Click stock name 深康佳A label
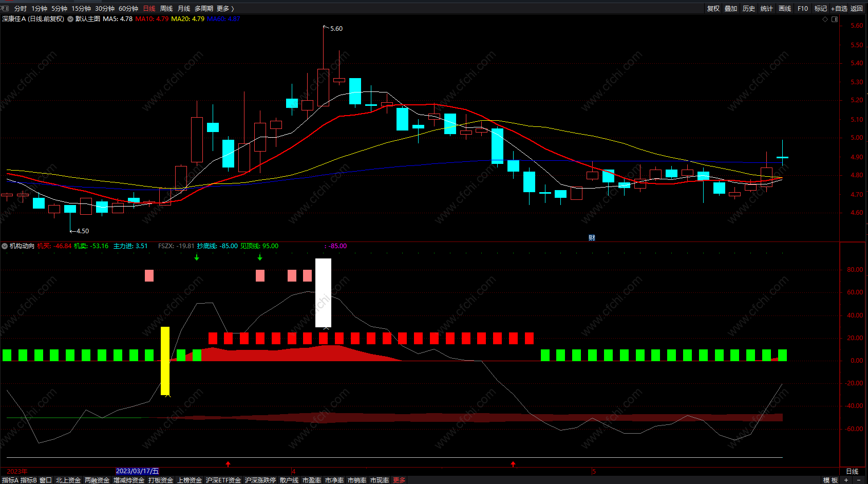 [14, 19]
